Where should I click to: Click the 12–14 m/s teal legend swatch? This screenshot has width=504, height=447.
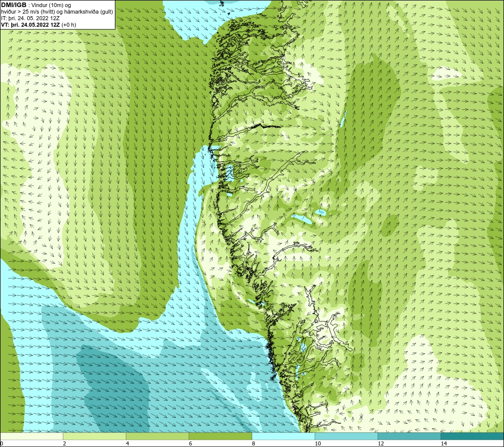pos(409,436)
